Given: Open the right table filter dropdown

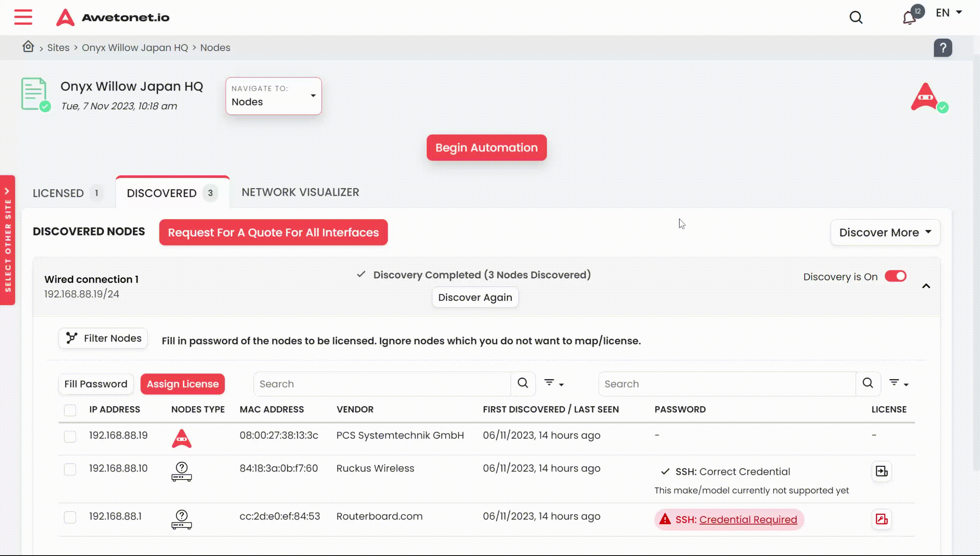Looking at the screenshot, I should click(899, 383).
